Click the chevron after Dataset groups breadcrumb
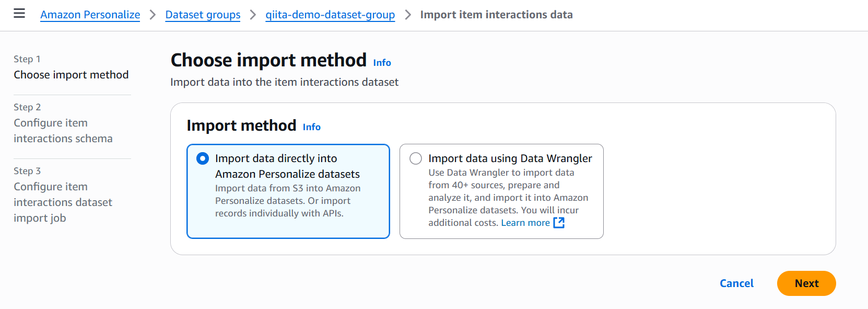This screenshot has width=868, height=309. 253,15
